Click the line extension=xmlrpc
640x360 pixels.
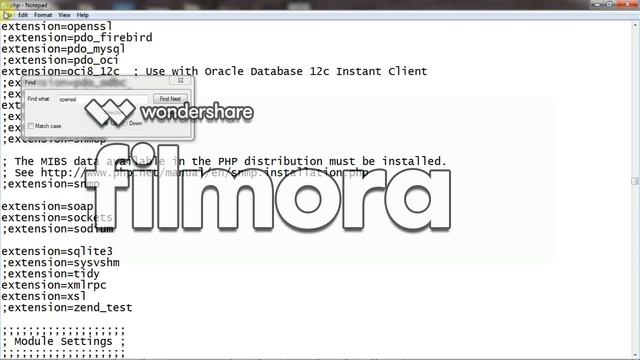point(53,285)
